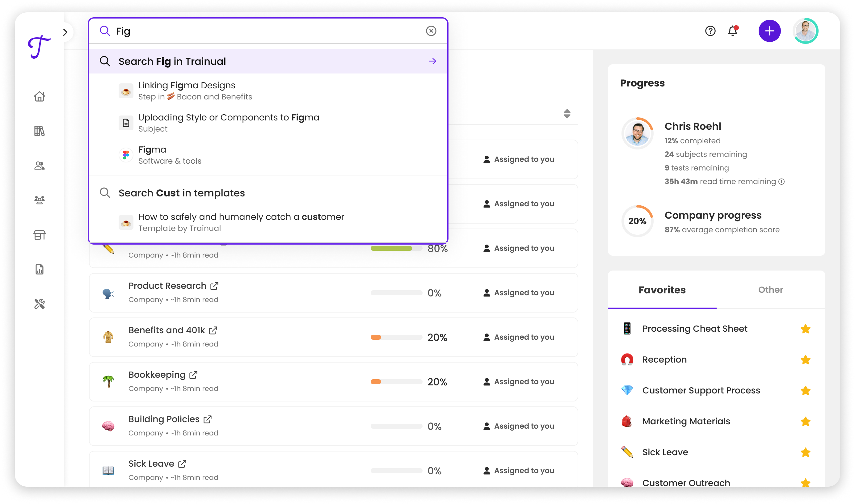Open the tools wrench sidebar icon
Viewport: 855px width, 504px height.
[x=40, y=304]
